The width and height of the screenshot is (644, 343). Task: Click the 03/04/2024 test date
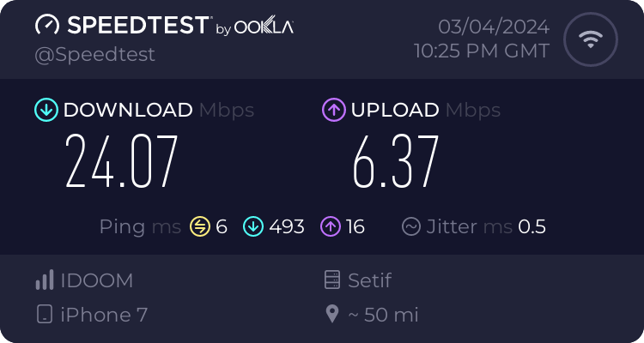[x=493, y=27]
